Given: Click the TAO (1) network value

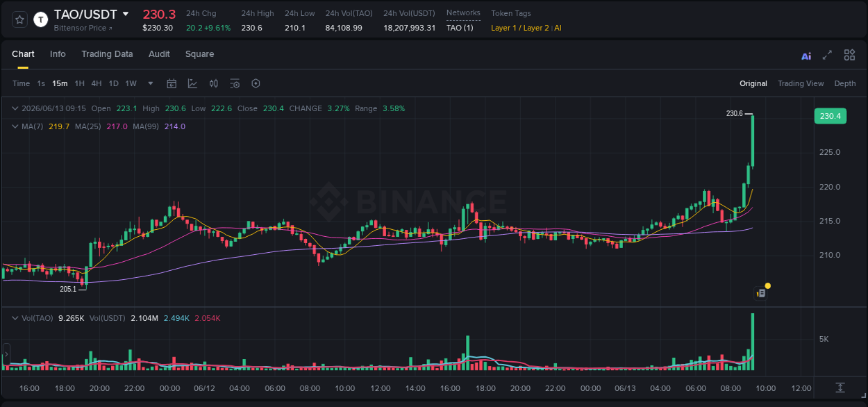Looking at the screenshot, I should coord(460,28).
